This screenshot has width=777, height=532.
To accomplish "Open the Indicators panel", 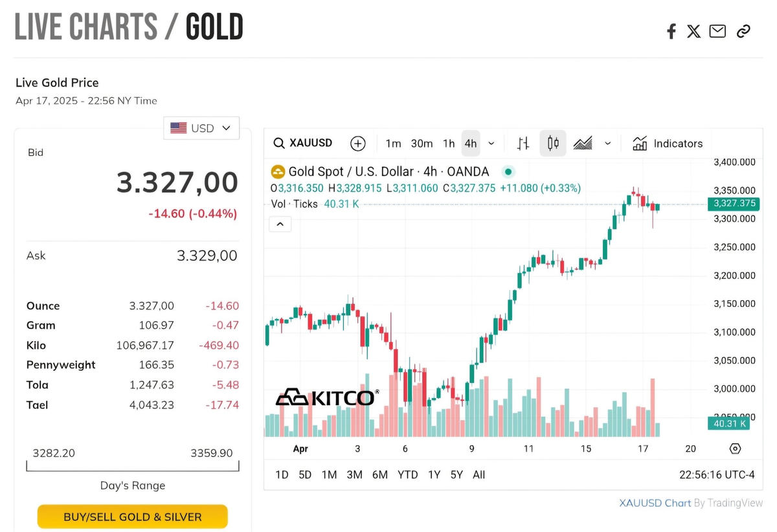I will 668,144.
